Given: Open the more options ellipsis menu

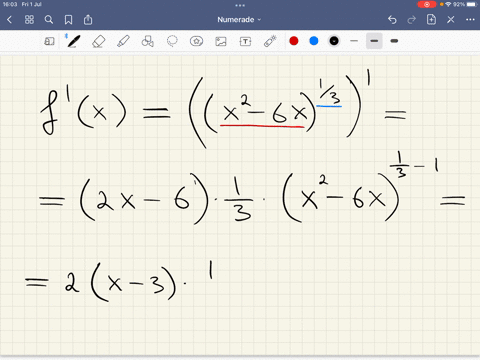Looking at the screenshot, I should (x=470, y=20).
